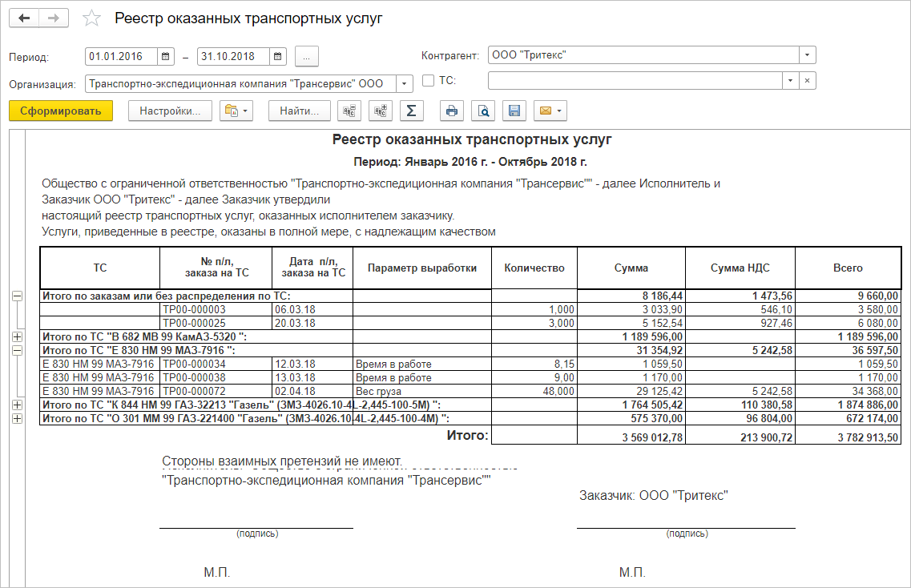Open the Контрагент dropdown list

807,55
